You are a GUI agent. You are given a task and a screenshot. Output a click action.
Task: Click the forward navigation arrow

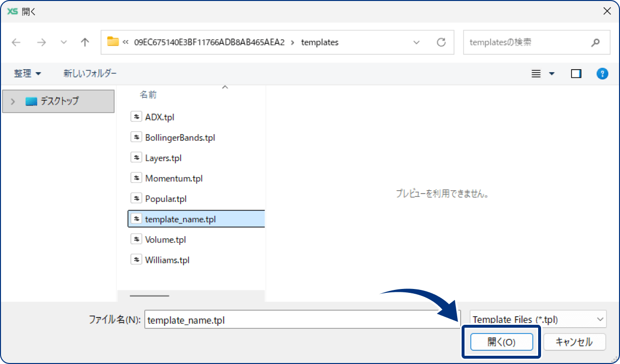pyautogui.click(x=41, y=42)
